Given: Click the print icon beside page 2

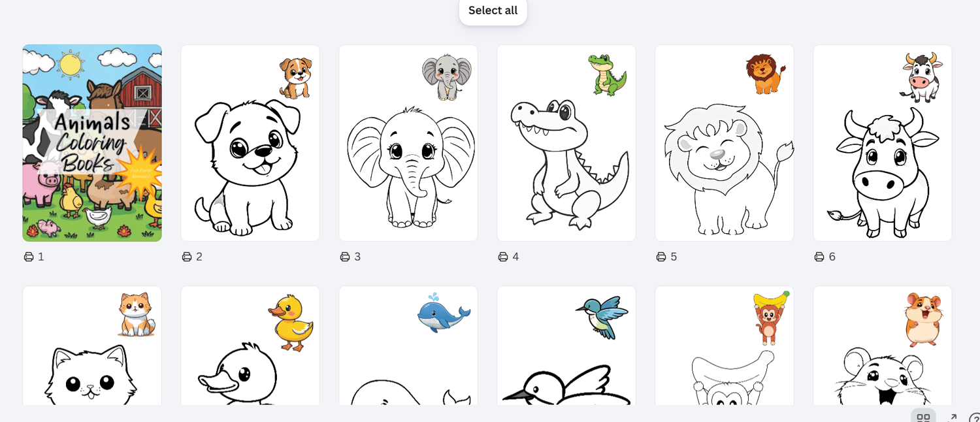Looking at the screenshot, I should click(187, 257).
